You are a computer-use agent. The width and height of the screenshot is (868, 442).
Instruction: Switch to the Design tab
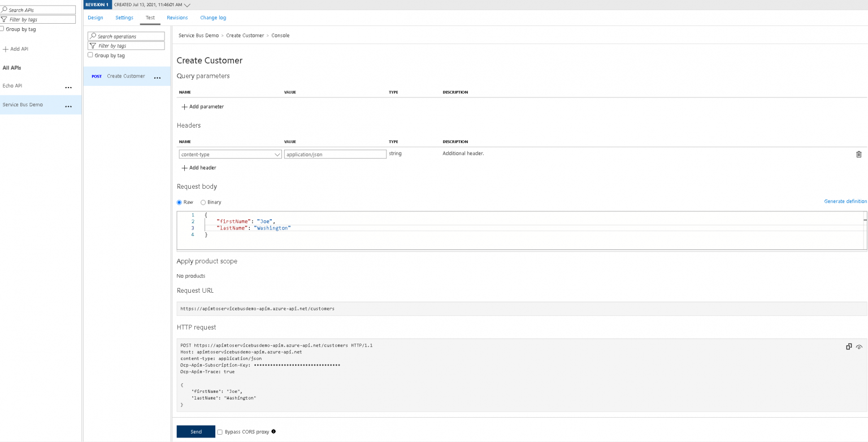click(x=95, y=18)
